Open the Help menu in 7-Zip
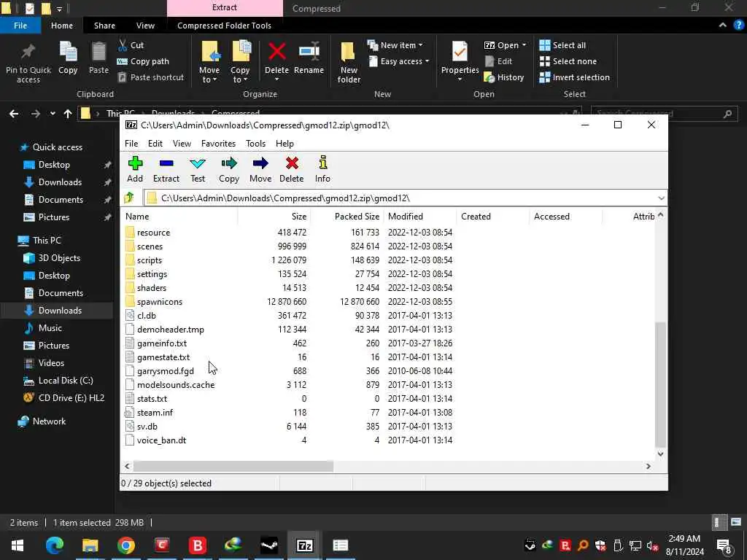Screen dimensions: 747x560 [x=285, y=144]
